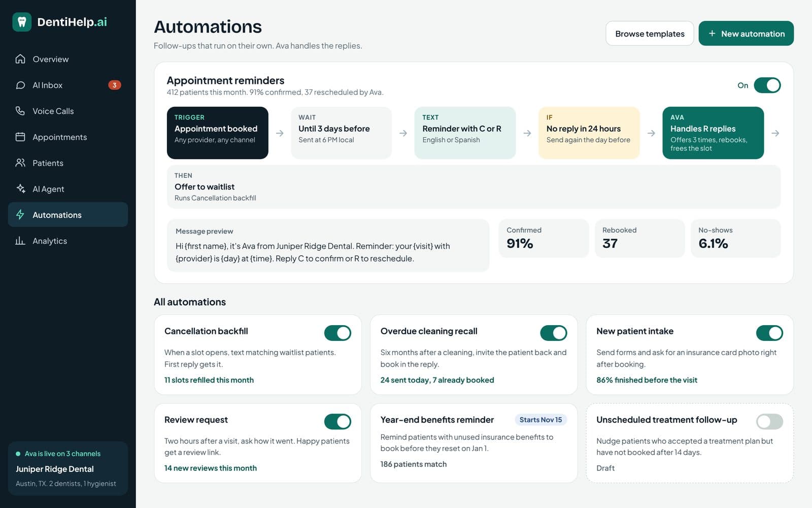Click Browse templates button
Image resolution: width=812 pixels, height=508 pixels.
click(650, 34)
